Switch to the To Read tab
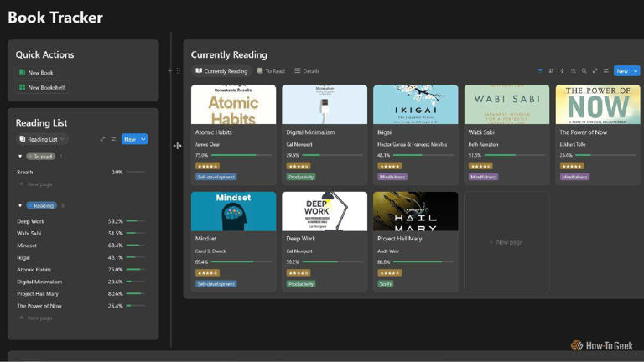Screen dimensions: 644x362 pos(271,71)
